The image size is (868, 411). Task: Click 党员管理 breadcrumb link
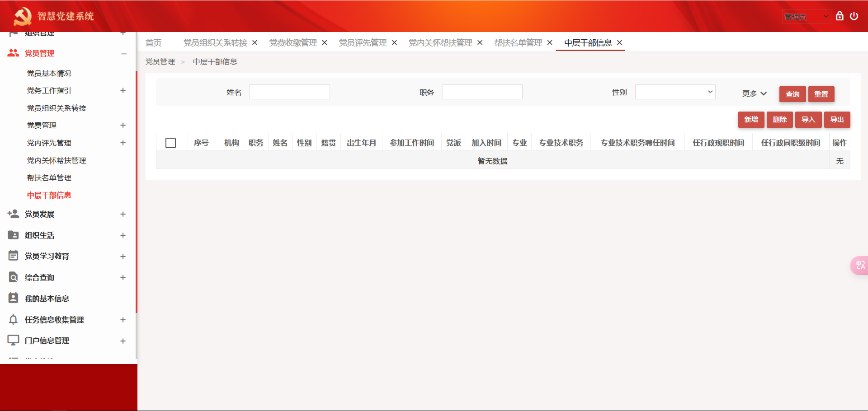(x=160, y=61)
